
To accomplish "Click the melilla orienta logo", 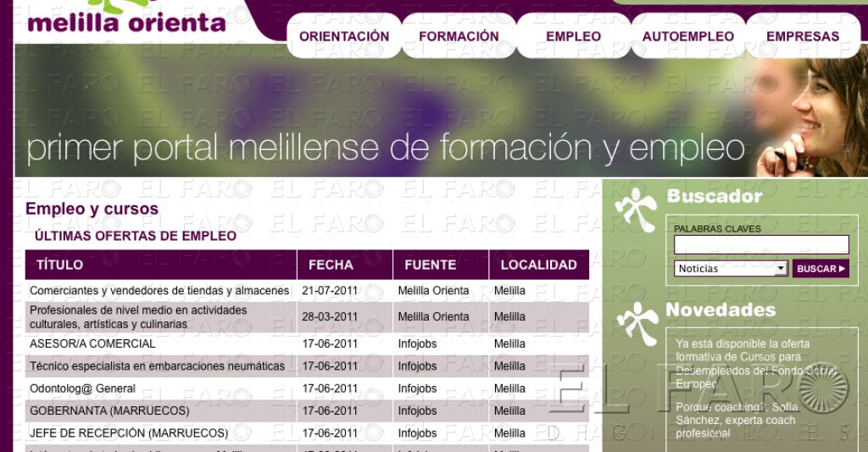I will pos(127,19).
